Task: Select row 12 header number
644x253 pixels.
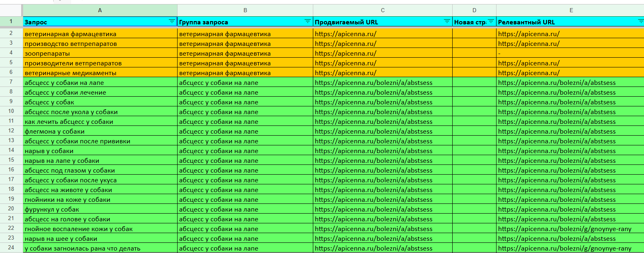Action: click(11, 131)
